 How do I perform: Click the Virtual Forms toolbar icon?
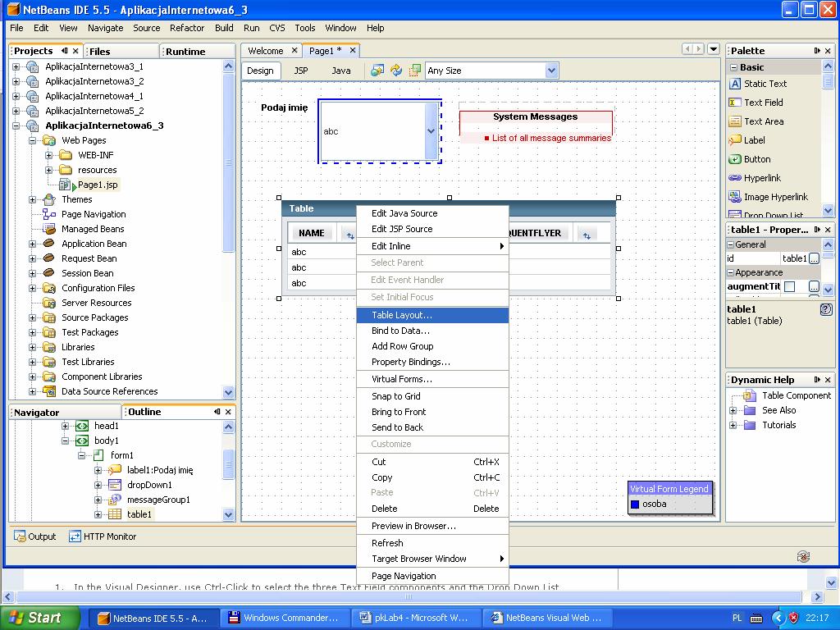point(414,71)
